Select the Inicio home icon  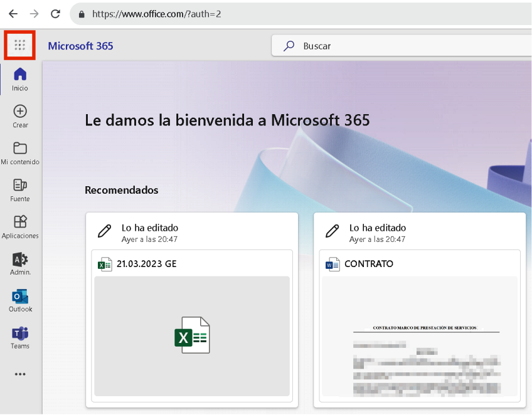pos(20,74)
